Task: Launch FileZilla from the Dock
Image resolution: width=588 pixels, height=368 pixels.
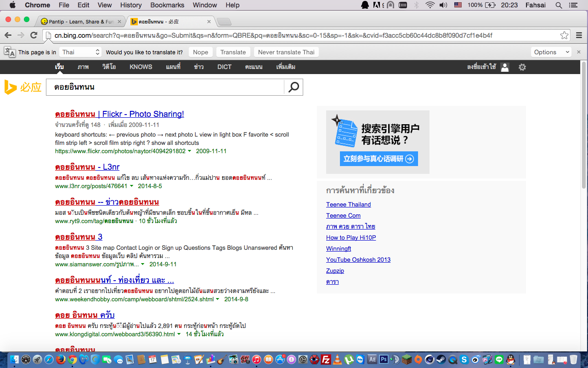Action: pyautogui.click(x=326, y=359)
